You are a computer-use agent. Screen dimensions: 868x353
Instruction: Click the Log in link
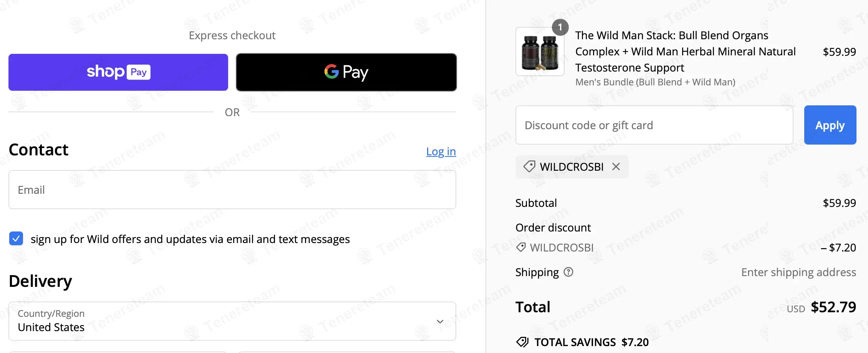[x=441, y=152]
